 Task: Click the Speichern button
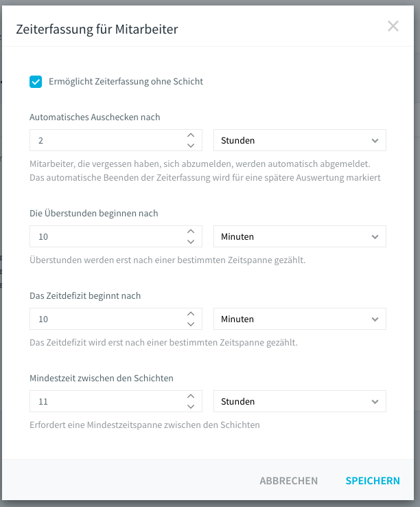(373, 481)
